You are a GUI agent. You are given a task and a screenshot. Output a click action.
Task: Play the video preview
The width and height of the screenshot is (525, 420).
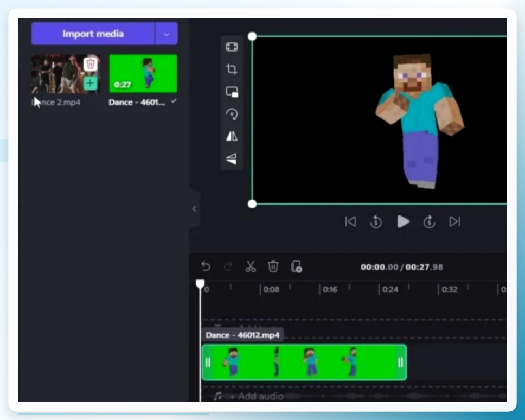tap(403, 221)
